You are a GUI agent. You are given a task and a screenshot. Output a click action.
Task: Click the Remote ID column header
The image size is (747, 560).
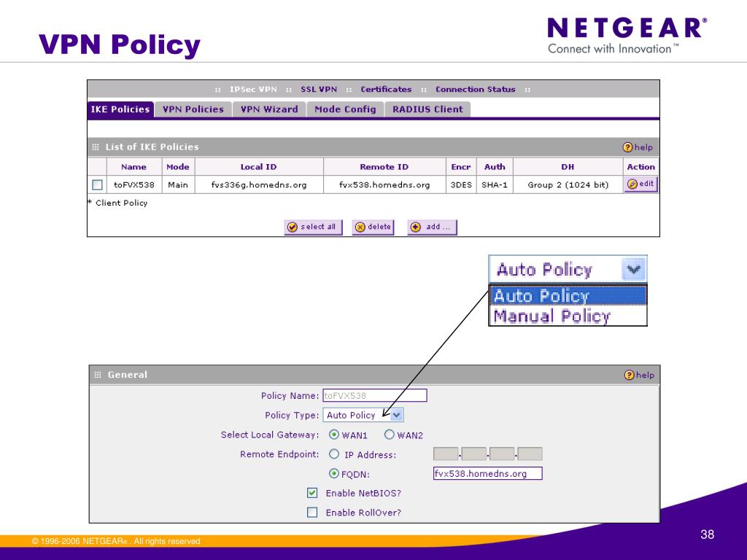click(x=384, y=167)
